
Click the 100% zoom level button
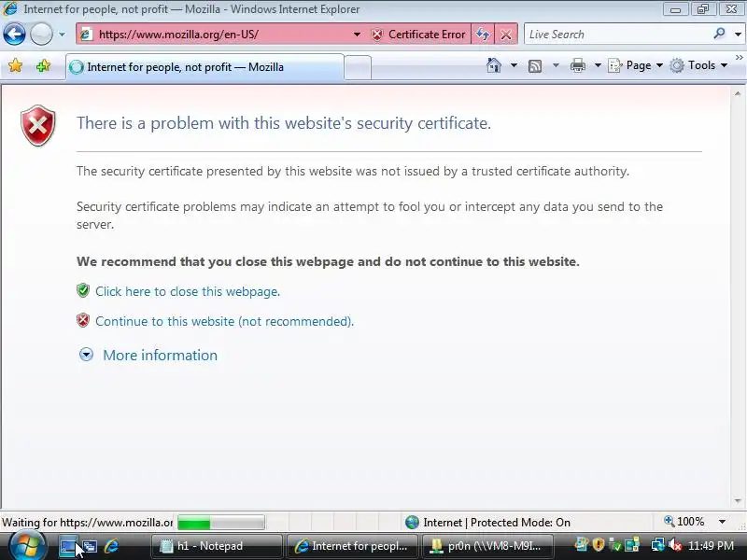(x=684, y=522)
